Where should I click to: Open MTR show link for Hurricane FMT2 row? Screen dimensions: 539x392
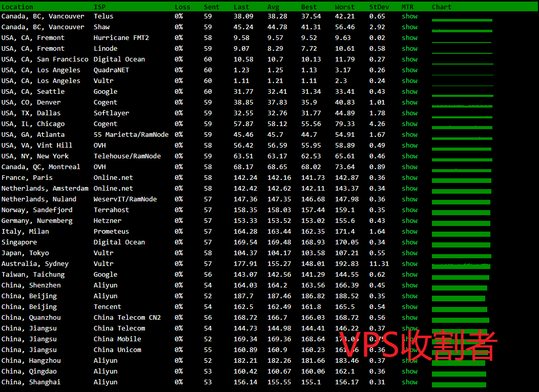click(x=409, y=38)
